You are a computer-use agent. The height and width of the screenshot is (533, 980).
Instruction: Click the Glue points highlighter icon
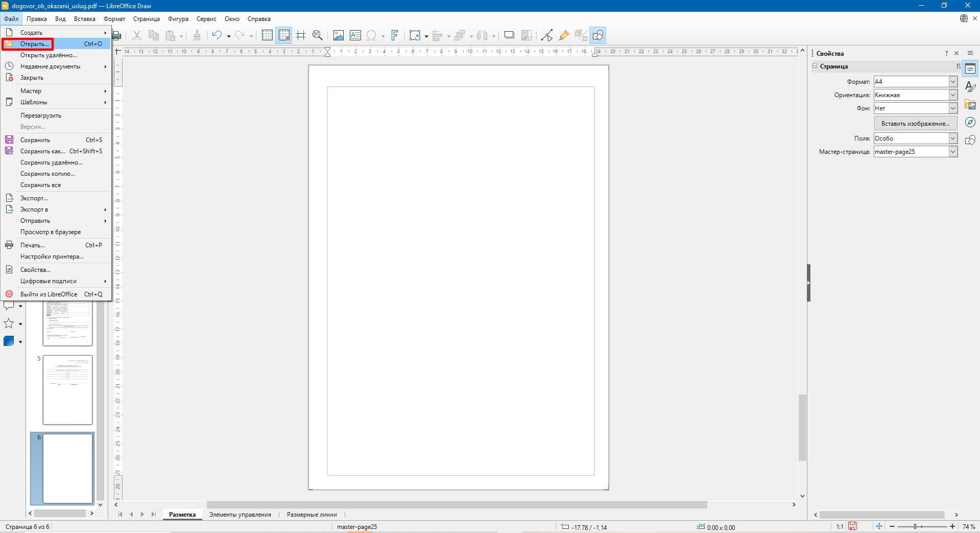point(564,35)
